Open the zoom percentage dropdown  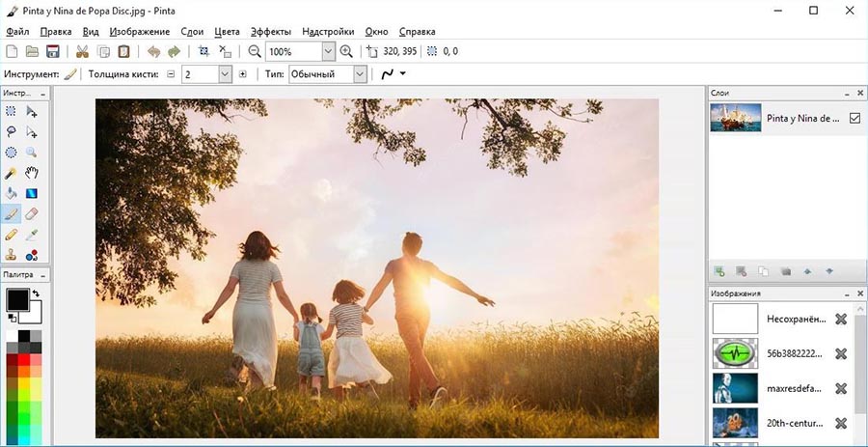[x=328, y=52]
